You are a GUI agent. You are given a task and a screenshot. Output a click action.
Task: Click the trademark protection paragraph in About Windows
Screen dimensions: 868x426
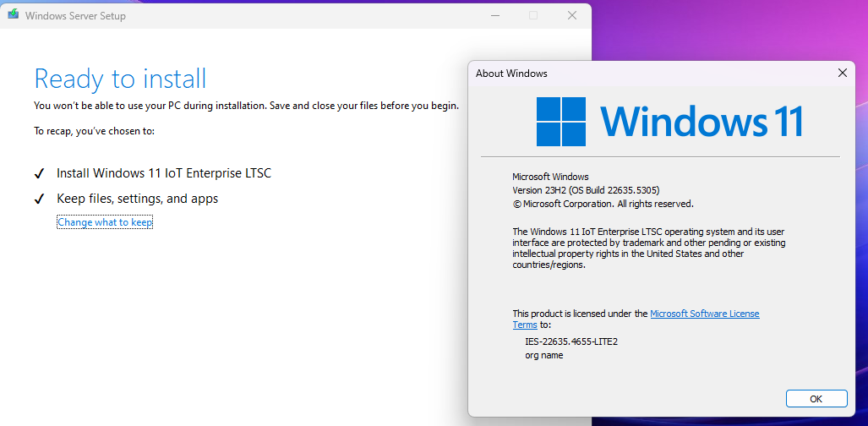coord(649,248)
